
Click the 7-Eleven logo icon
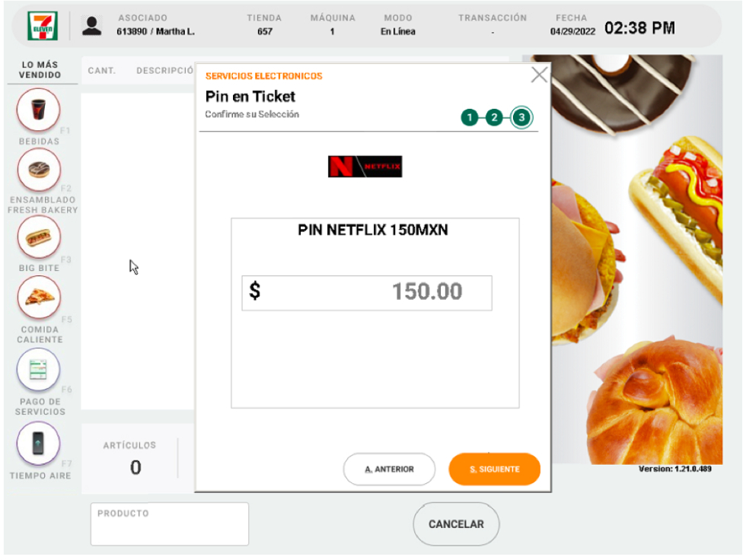click(x=37, y=26)
